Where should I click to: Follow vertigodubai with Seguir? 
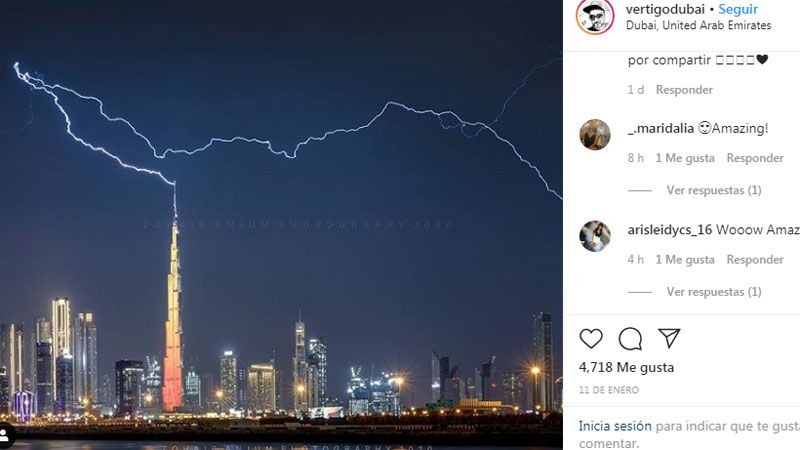(738, 9)
